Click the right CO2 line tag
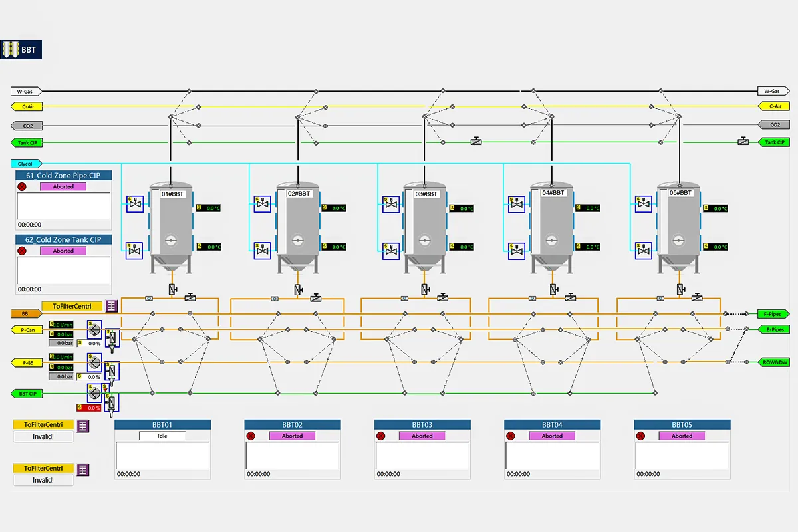This screenshot has height=532, width=798. tap(773, 124)
